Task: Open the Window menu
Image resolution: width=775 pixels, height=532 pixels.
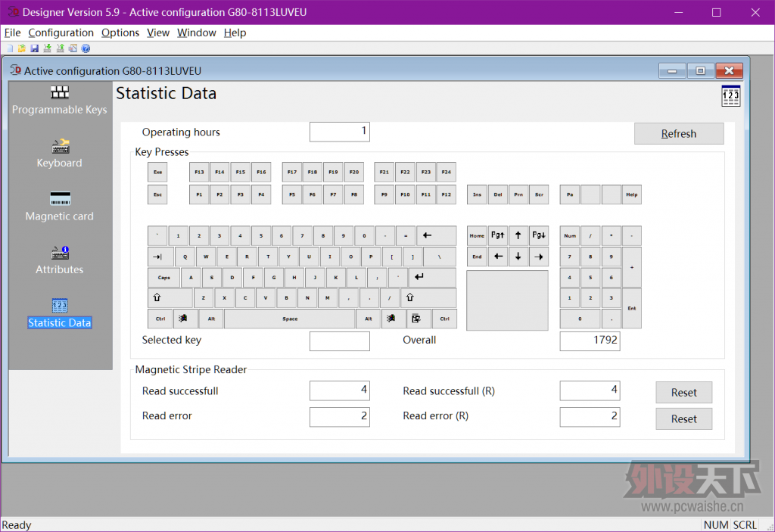Action: tap(196, 33)
